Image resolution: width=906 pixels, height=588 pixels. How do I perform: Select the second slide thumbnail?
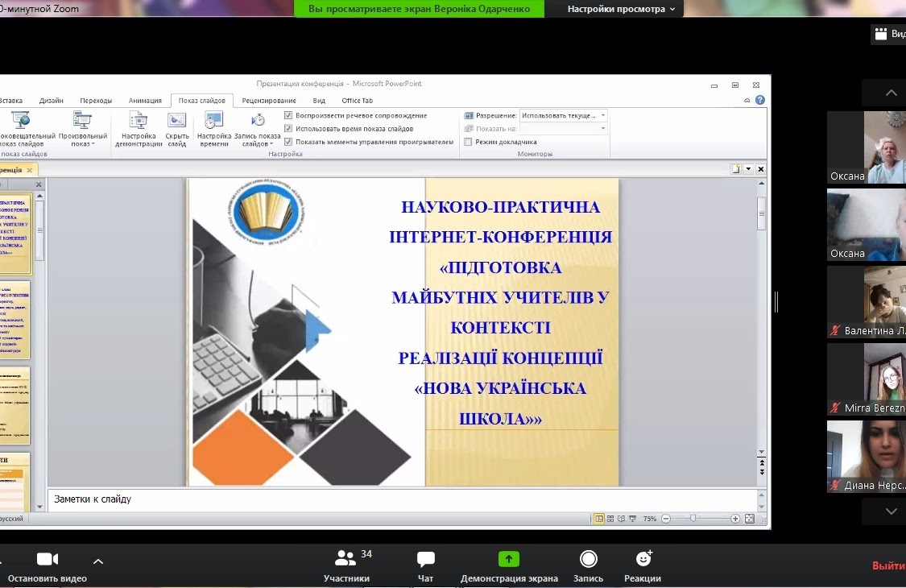(x=16, y=320)
